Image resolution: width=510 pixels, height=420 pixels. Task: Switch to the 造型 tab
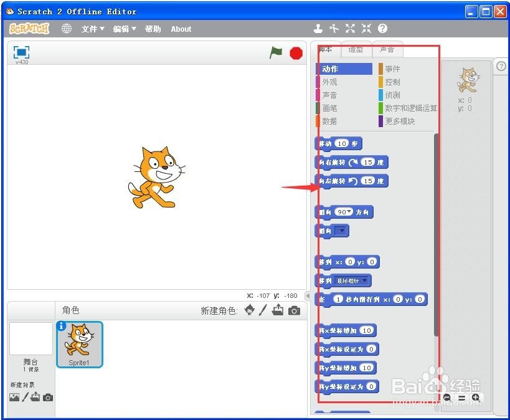[356, 49]
